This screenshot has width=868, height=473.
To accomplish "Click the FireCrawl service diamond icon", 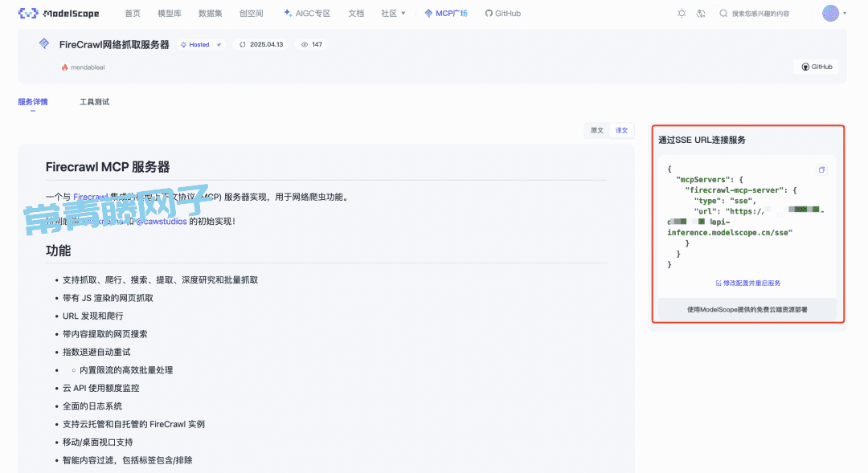I will click(x=43, y=43).
